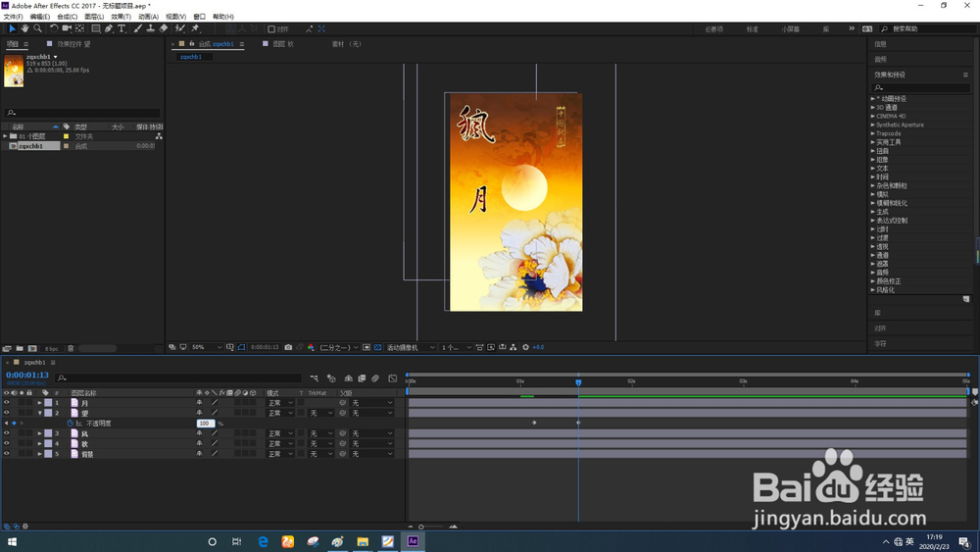The image size is (980, 552).
Task: Expand the 颜色校正 effects category
Action: (x=873, y=281)
